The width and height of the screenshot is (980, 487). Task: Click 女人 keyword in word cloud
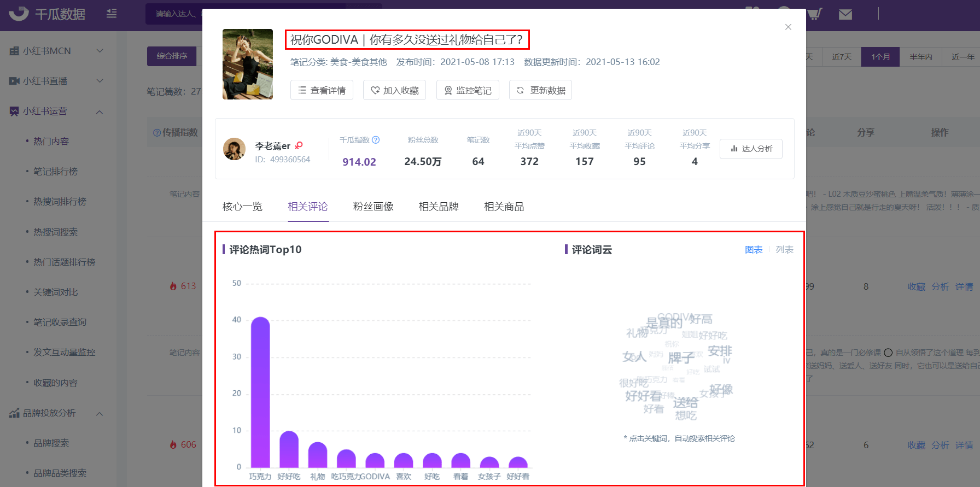pos(634,357)
